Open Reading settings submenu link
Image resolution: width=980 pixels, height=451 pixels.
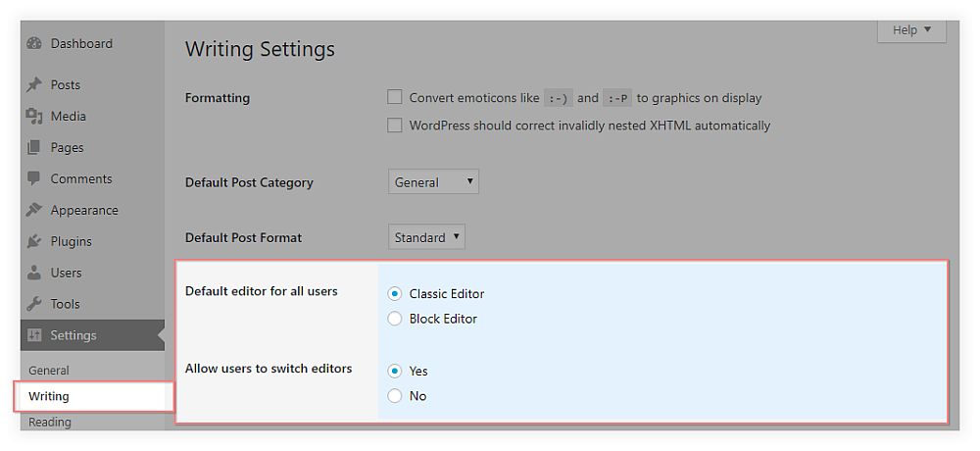coord(49,423)
